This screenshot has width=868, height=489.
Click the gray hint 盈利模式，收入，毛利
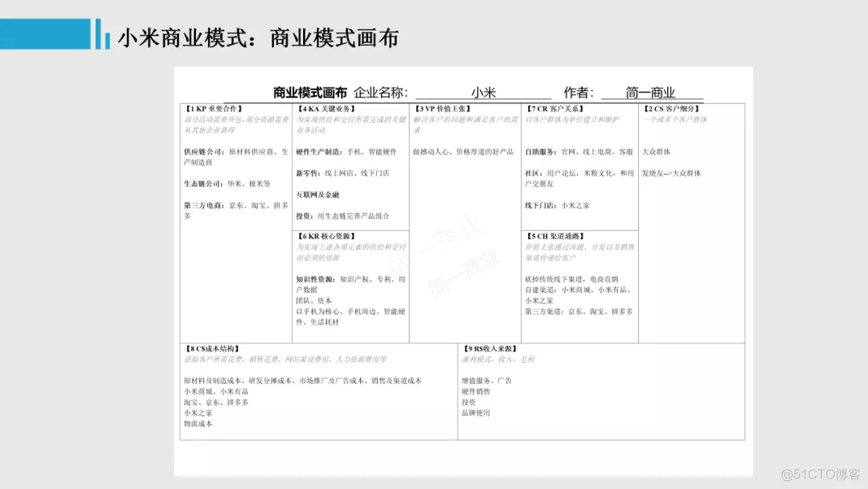pyautogui.click(x=498, y=359)
